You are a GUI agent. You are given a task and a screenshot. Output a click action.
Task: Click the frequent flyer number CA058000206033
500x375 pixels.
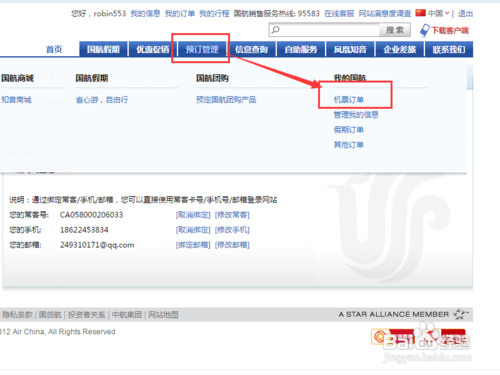click(91, 215)
